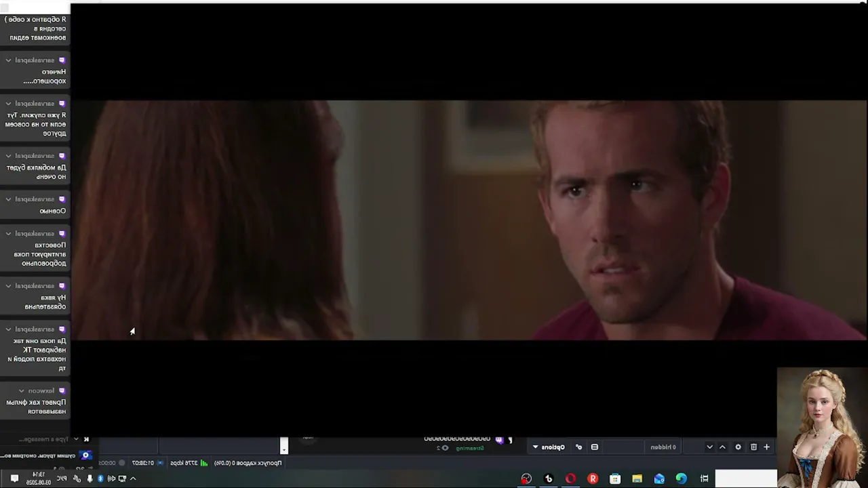
Task: Open Microsoft Store from the taskbar
Action: (x=615, y=479)
